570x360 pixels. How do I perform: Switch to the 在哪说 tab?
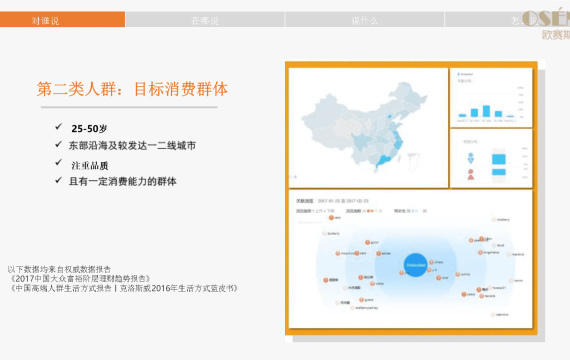[205, 20]
